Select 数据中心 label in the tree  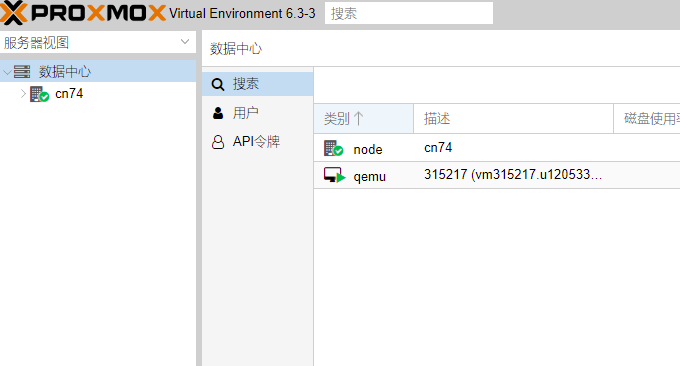point(65,72)
